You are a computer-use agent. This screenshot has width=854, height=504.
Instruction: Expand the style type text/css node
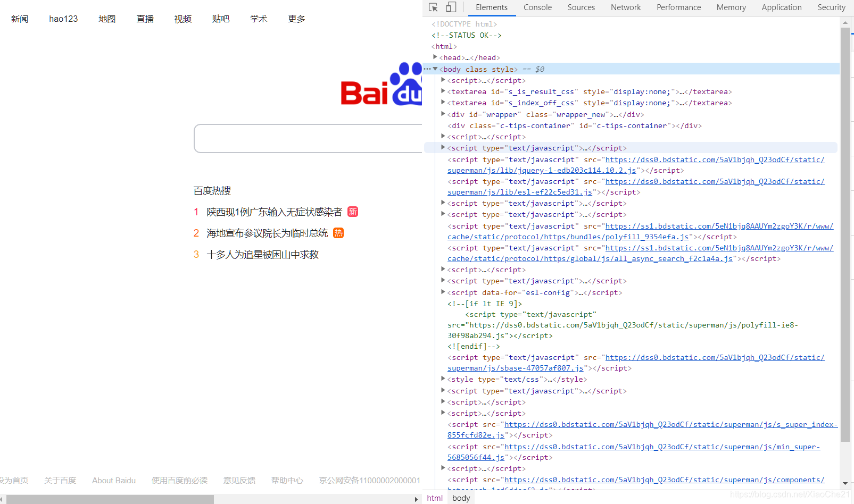point(443,379)
